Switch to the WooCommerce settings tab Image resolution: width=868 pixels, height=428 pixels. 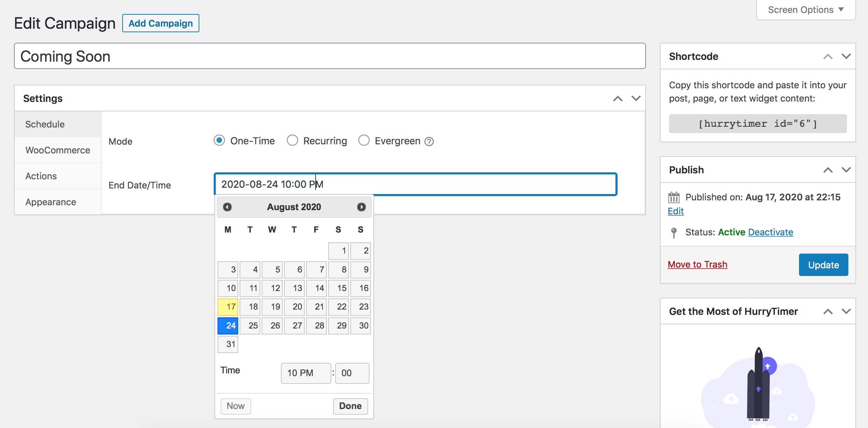coord(58,150)
